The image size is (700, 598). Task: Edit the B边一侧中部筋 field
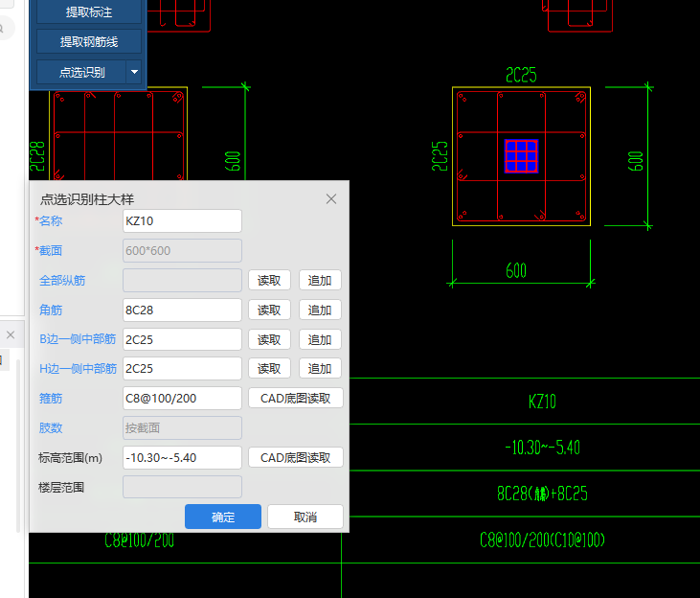click(182, 339)
